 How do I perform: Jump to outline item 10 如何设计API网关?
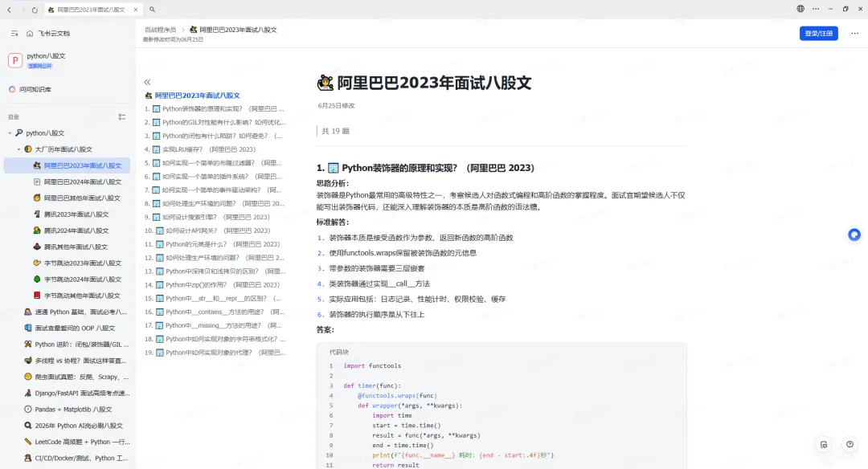point(218,230)
